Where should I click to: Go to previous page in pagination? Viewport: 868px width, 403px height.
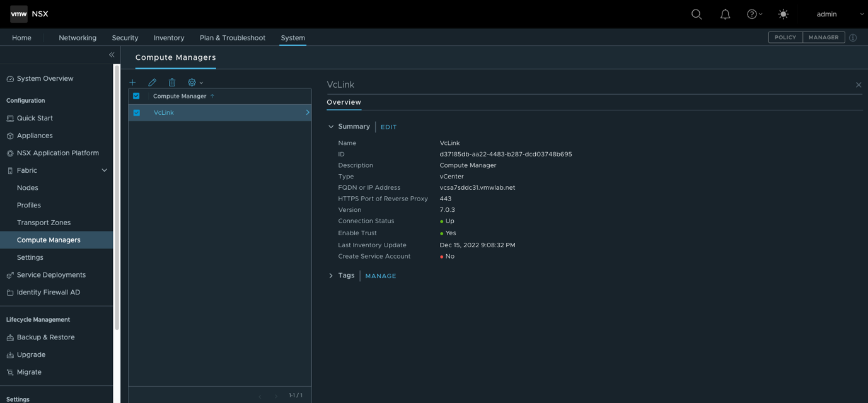(x=260, y=396)
